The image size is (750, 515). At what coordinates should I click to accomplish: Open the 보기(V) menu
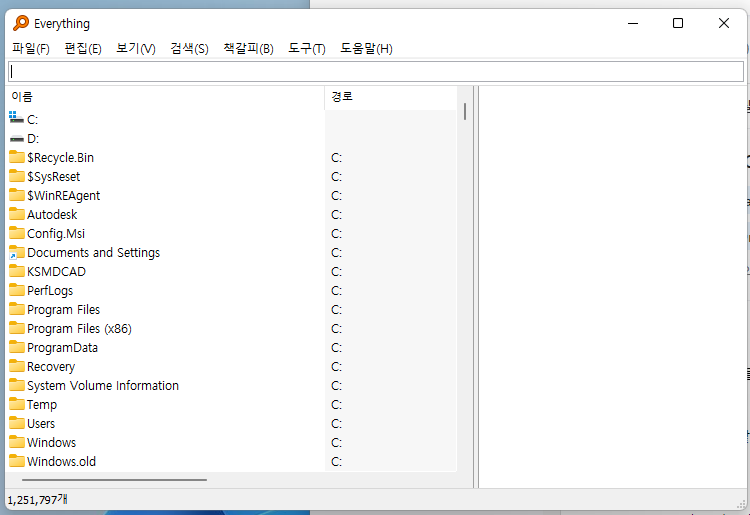coord(136,48)
